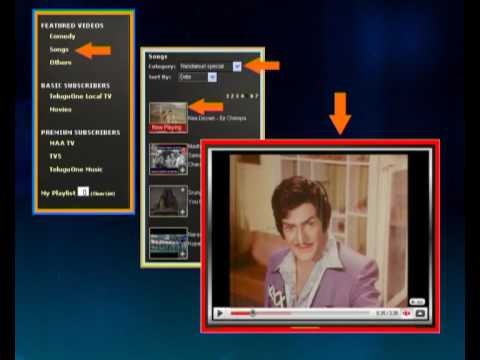Toggle fullscreen in the video player
The image size is (480, 360).
click(420, 313)
